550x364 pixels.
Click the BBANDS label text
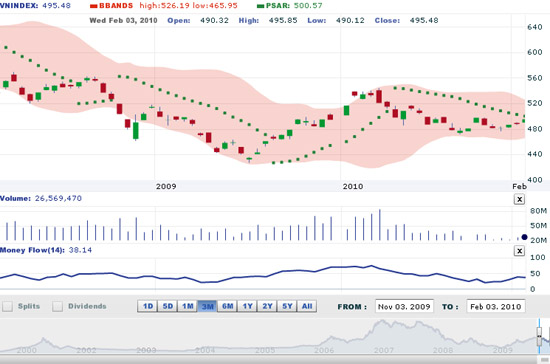click(116, 6)
